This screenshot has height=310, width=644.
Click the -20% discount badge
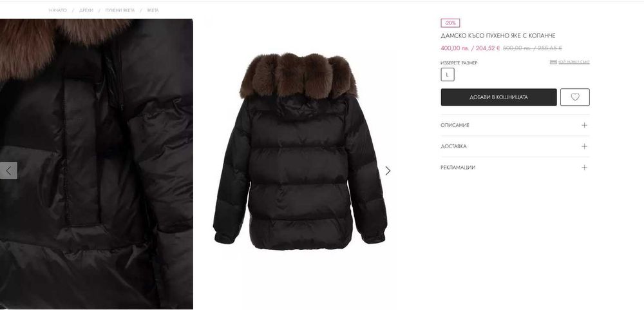450,23
